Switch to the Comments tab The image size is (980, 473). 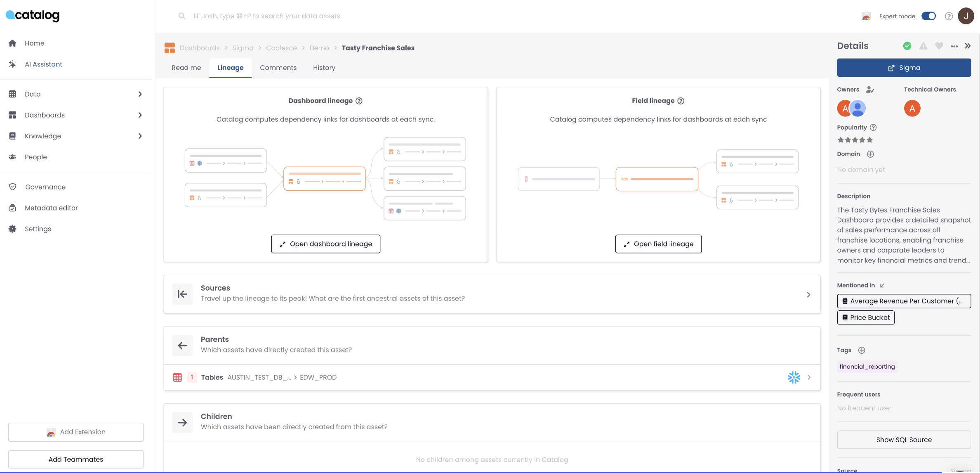(278, 67)
